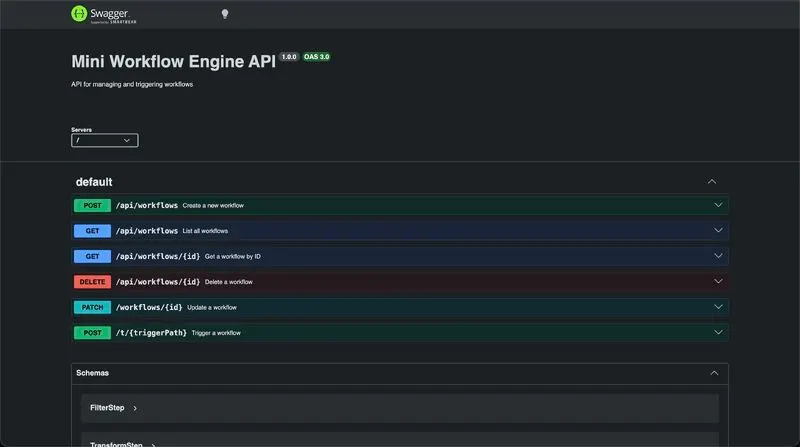Expand POST /api/workflows Create a new workflow
This screenshot has width=800, height=447.
tap(400, 205)
